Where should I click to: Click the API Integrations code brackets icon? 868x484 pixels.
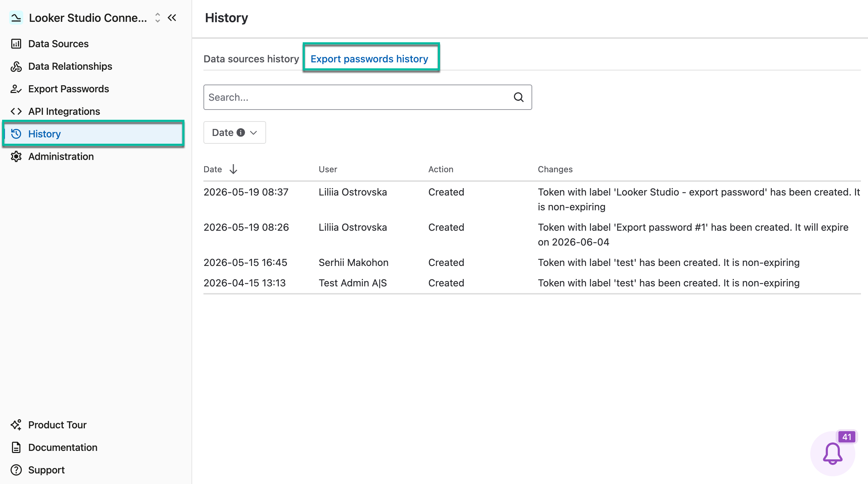point(16,111)
